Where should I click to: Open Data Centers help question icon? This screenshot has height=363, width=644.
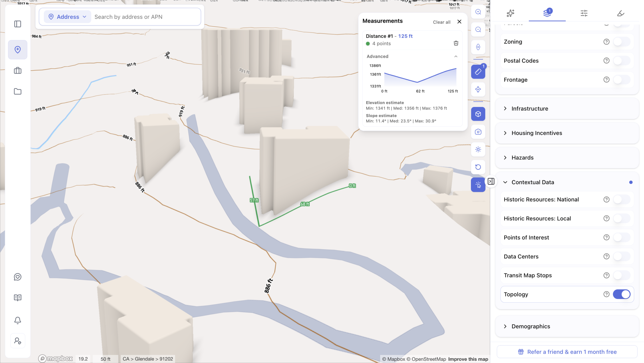[606, 256]
